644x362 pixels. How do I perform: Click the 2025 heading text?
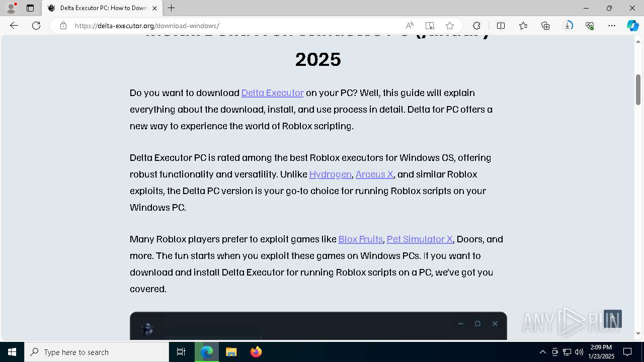318,59
